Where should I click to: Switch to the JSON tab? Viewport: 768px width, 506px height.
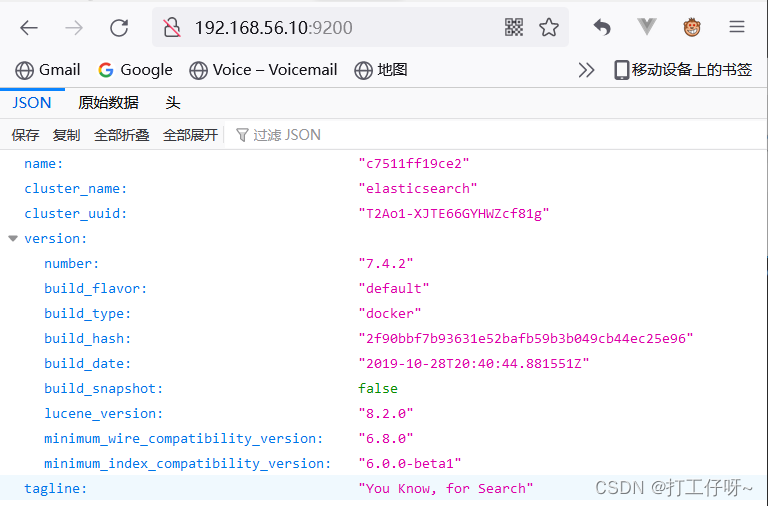click(32, 103)
